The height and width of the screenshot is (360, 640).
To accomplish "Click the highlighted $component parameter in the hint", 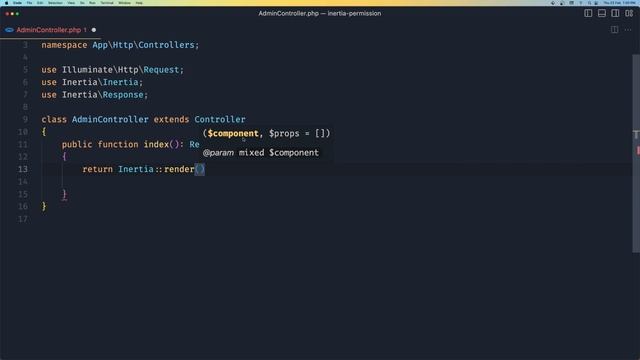I will [x=233, y=133].
